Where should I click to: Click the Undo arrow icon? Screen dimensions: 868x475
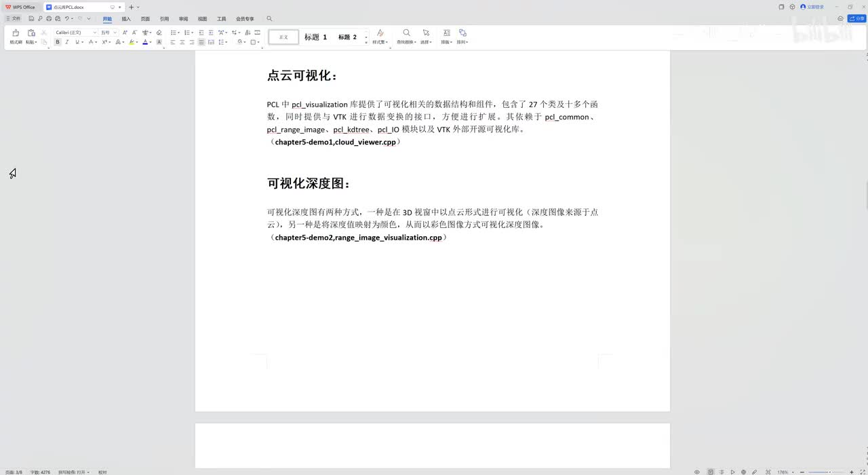(66, 18)
